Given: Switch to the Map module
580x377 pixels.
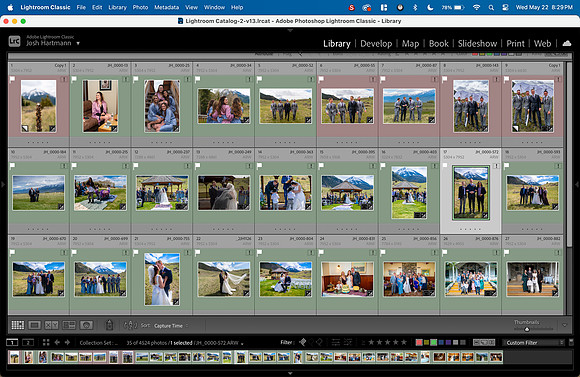Looking at the screenshot, I should [x=410, y=44].
